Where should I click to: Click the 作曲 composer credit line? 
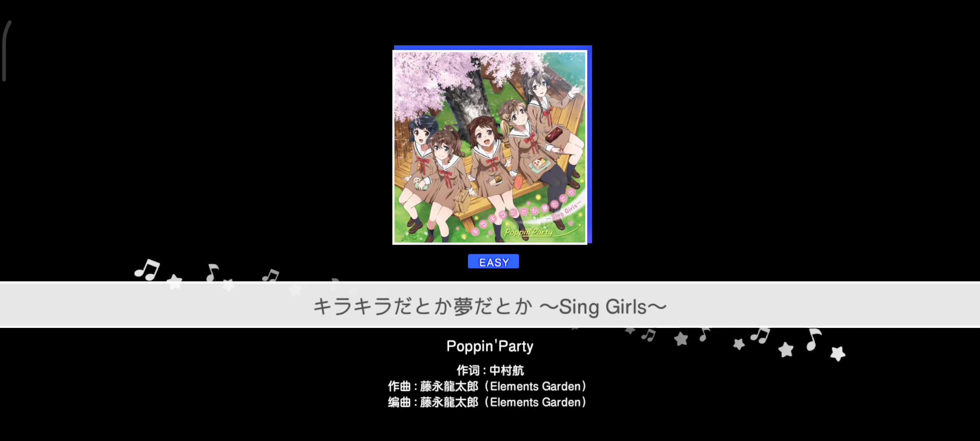(x=488, y=386)
